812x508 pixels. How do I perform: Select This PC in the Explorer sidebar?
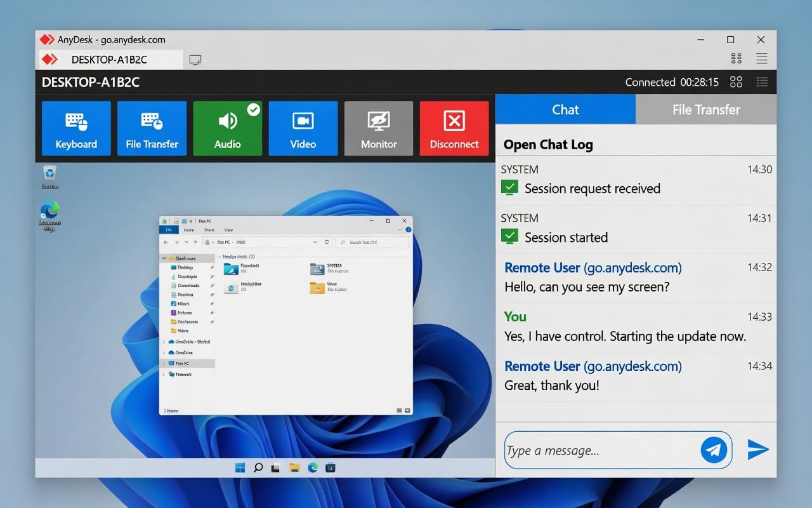[x=188, y=363]
